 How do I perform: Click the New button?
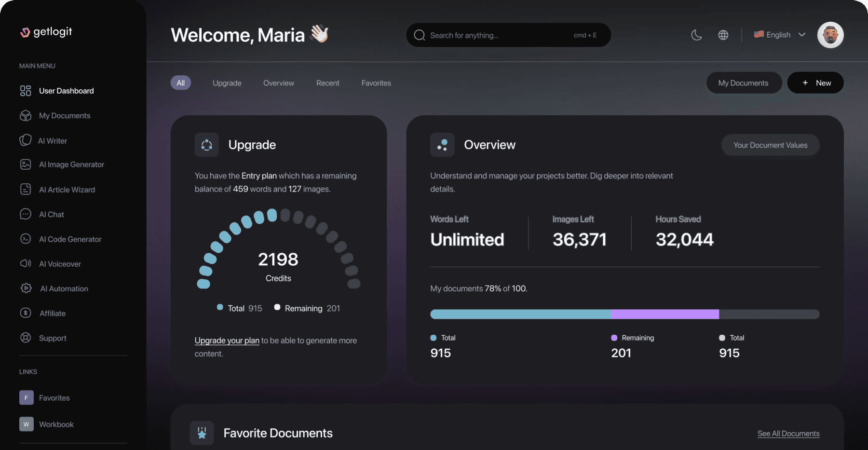815,83
